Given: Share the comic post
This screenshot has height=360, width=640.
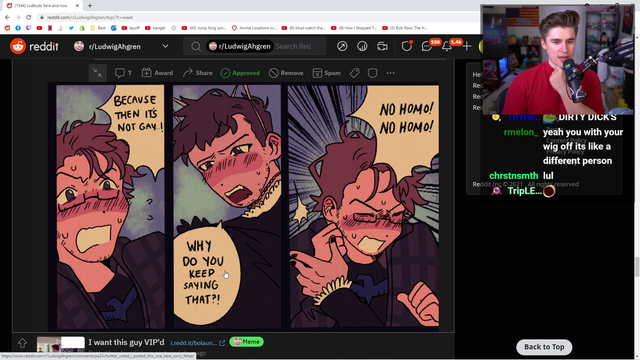Looking at the screenshot, I should coord(198,73).
